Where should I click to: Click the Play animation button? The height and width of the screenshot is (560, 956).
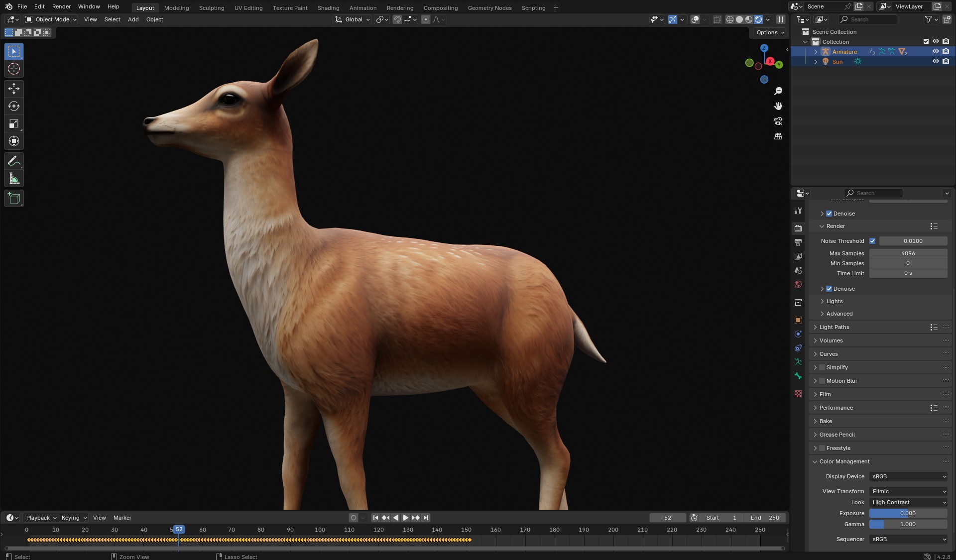(406, 518)
